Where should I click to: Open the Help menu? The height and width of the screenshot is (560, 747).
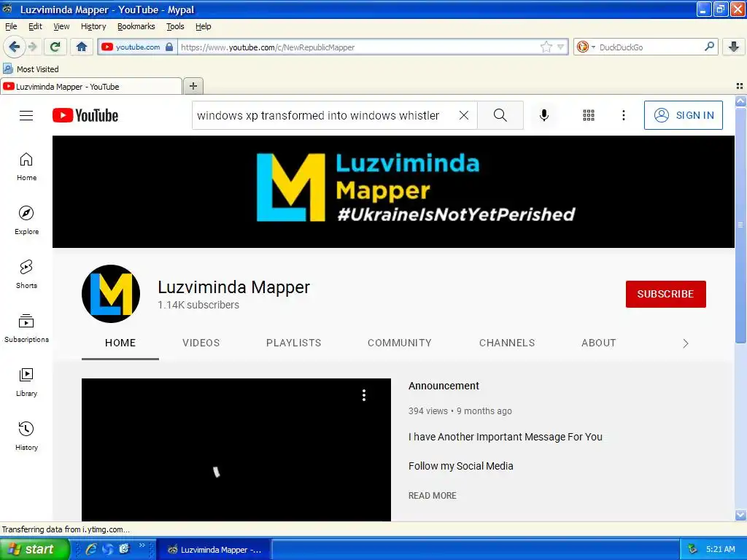[204, 26]
